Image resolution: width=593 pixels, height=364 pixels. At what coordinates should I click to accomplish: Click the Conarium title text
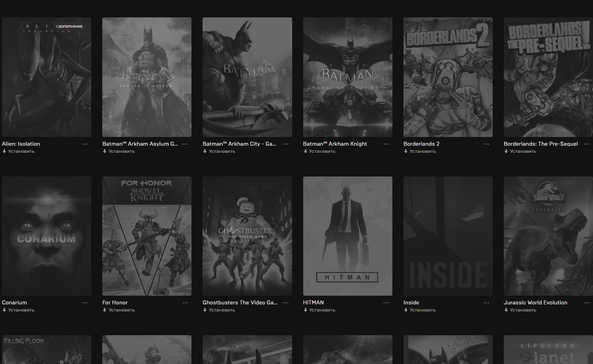click(15, 302)
